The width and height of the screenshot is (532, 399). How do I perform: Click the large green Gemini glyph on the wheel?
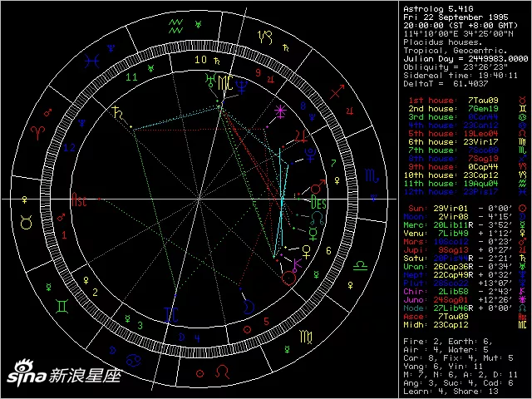point(62,306)
